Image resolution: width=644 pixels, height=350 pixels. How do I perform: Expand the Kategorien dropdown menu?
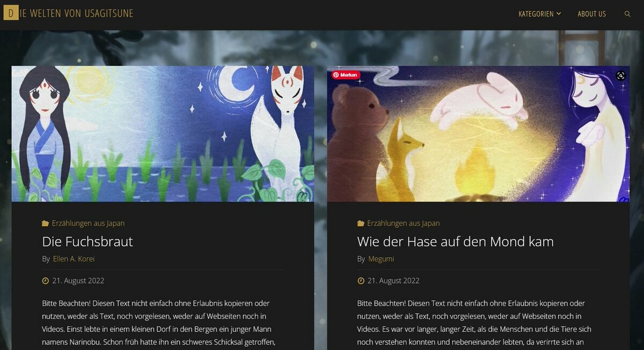pyautogui.click(x=539, y=14)
